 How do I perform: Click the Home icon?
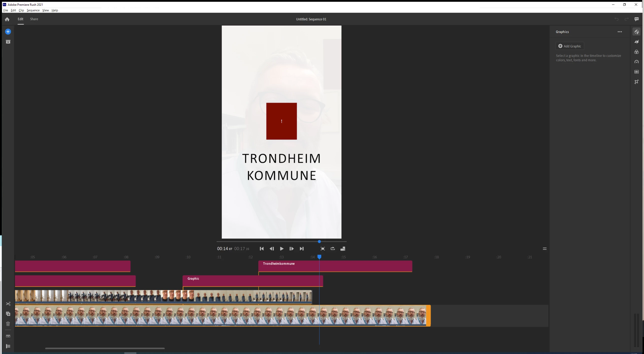click(7, 19)
